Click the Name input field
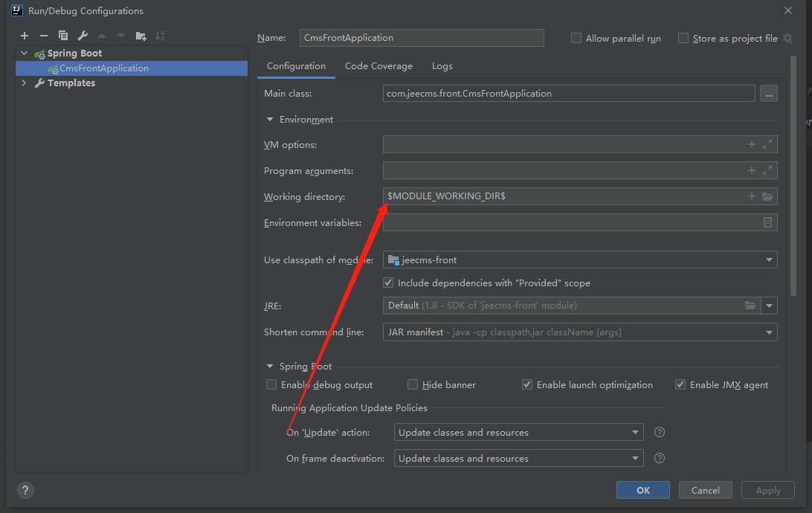The width and height of the screenshot is (812, 513). tap(422, 38)
